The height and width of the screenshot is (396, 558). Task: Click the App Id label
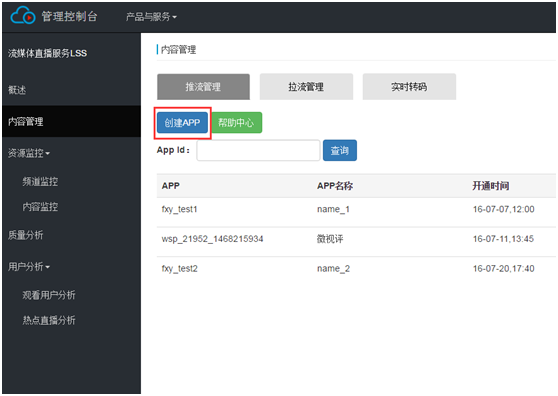tap(173, 150)
